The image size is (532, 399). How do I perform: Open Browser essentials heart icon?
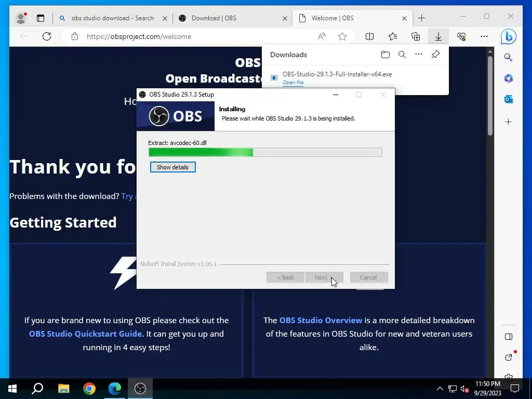tap(461, 36)
